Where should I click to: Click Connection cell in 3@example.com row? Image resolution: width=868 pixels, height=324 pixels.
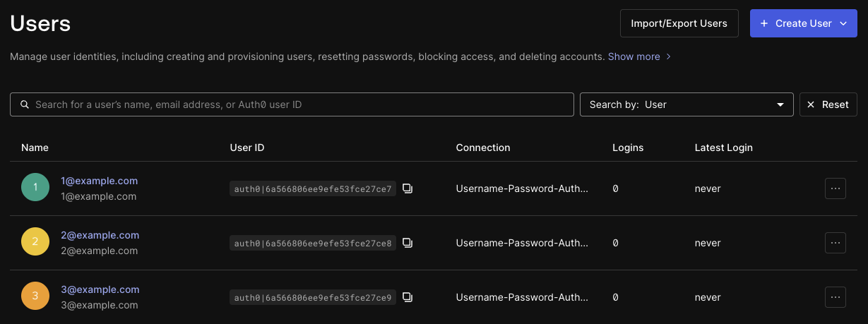(x=522, y=297)
